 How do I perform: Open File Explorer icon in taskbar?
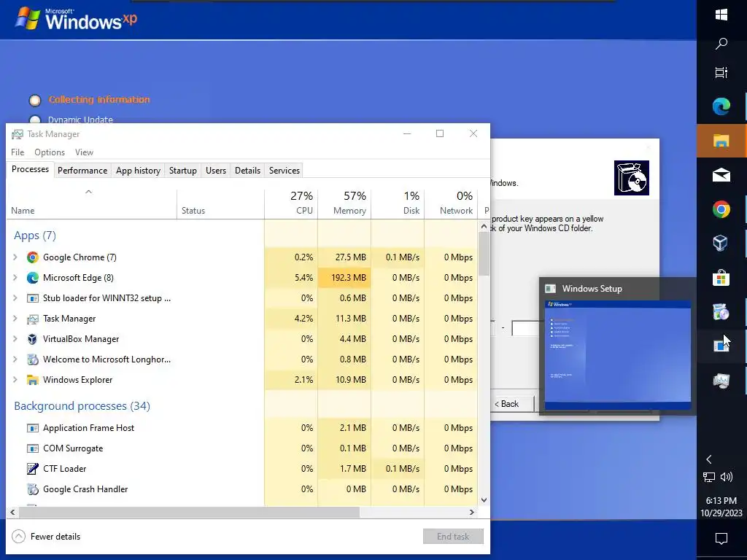click(x=721, y=141)
